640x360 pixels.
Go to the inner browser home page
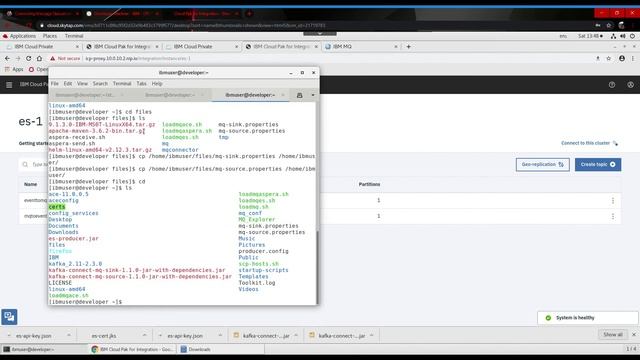click(39, 58)
